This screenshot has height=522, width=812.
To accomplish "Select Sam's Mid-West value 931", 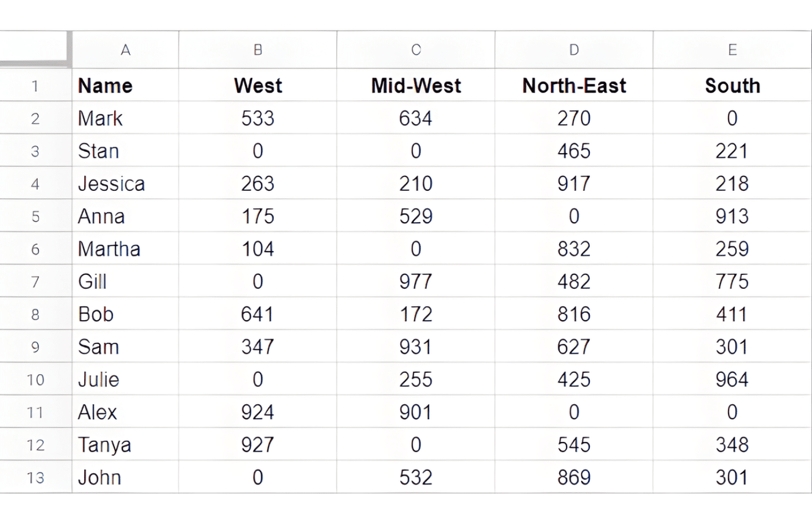I will point(415,346).
